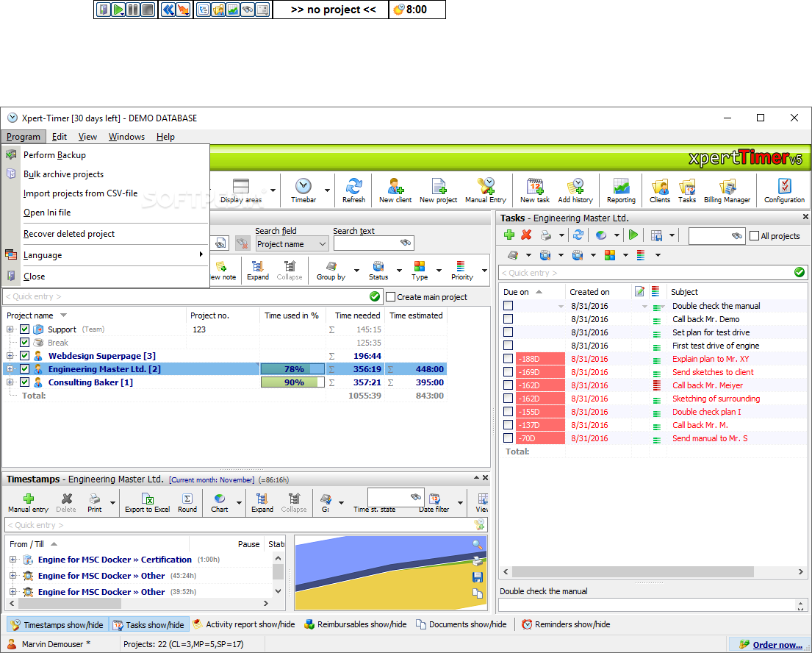The height and width of the screenshot is (653, 812).
Task: Choose Recover deleted project
Action: click(x=105, y=234)
